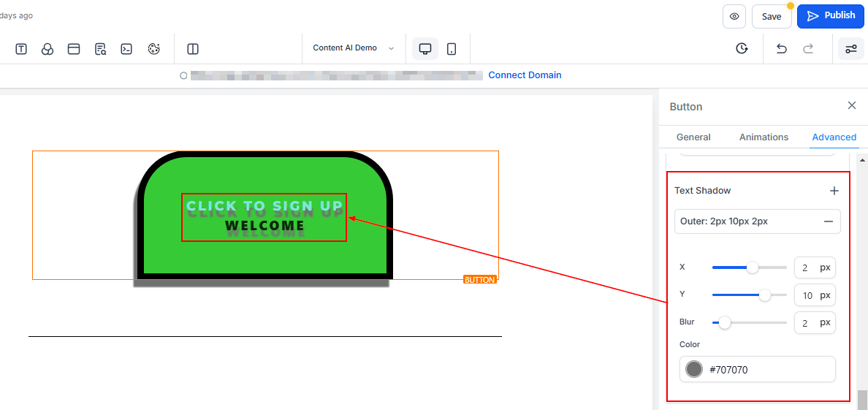The width and height of the screenshot is (868, 410).
Task: Click the page layout section icon
Action: (x=74, y=49)
